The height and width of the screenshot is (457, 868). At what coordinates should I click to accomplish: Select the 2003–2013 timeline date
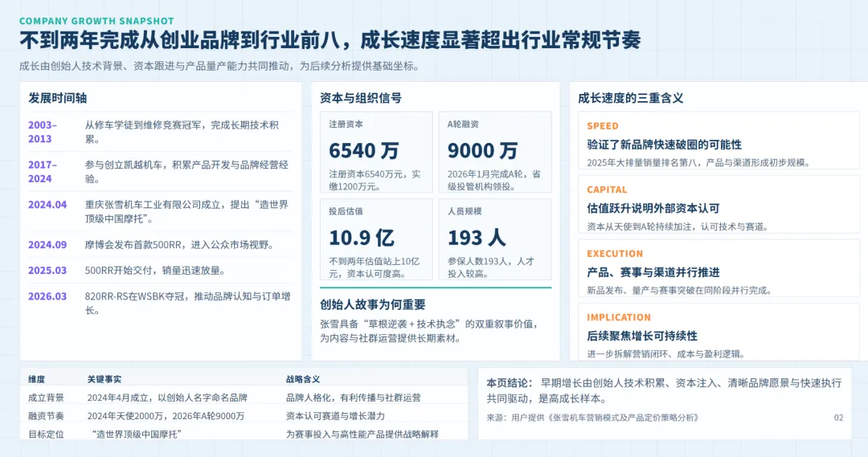(43, 132)
